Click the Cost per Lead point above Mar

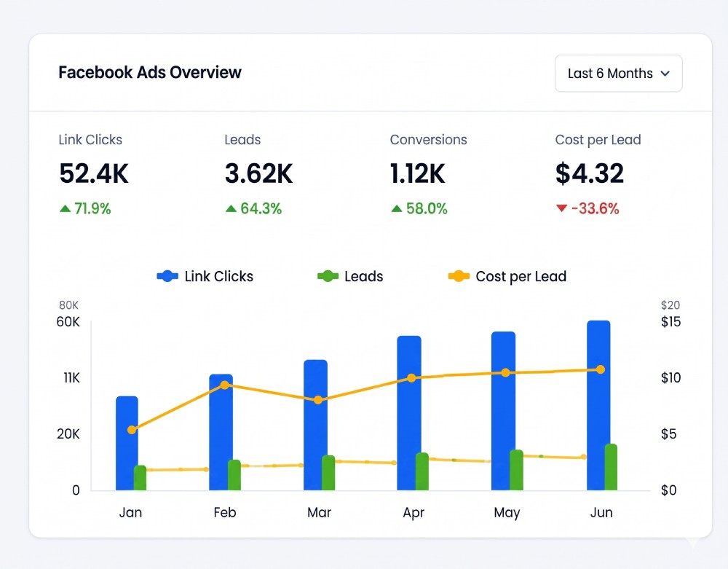pos(318,400)
